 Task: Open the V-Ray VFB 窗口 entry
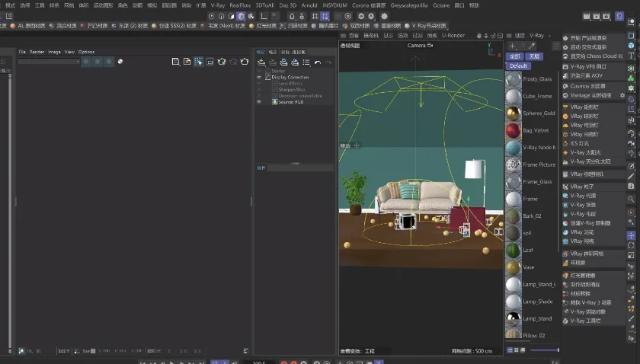pyautogui.click(x=587, y=66)
